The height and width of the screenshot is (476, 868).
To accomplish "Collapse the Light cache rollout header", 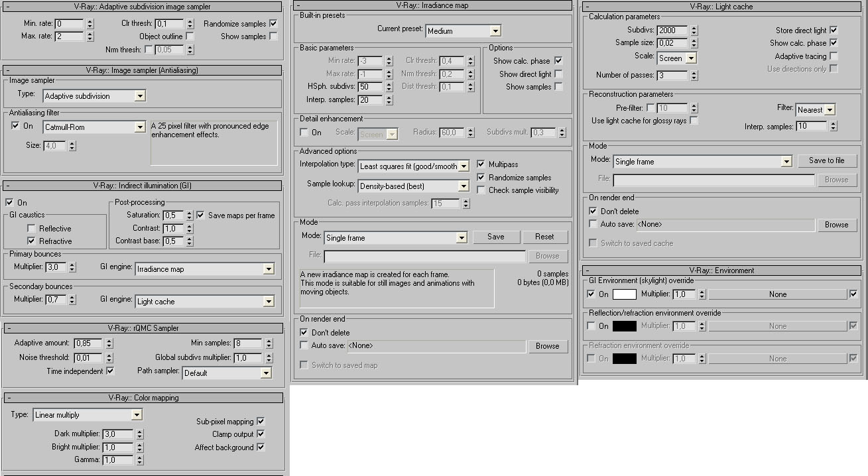I will click(721, 7).
